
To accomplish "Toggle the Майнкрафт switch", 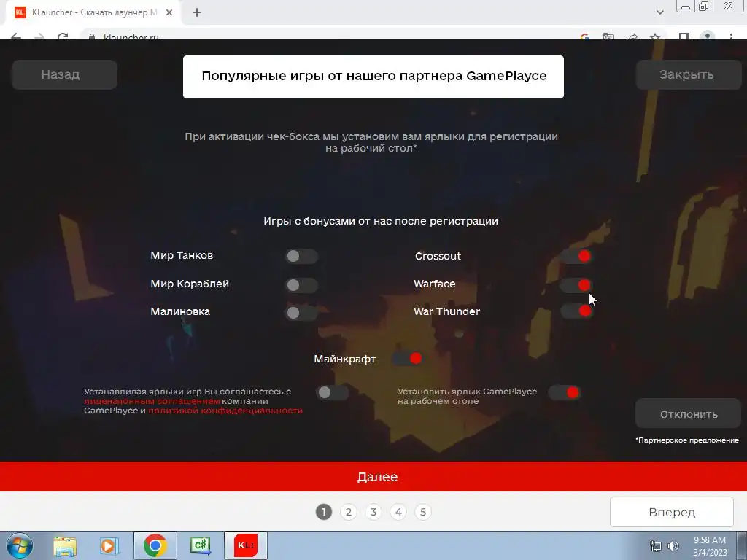I will click(407, 358).
